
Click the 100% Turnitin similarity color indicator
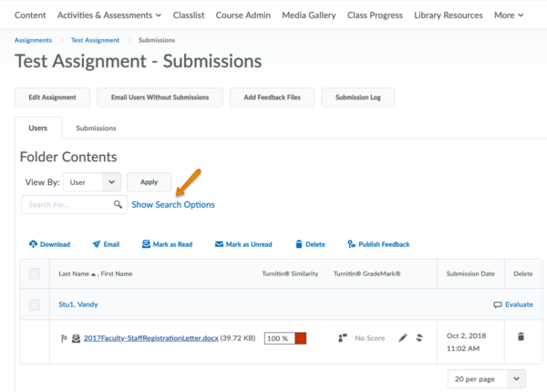[x=300, y=338]
